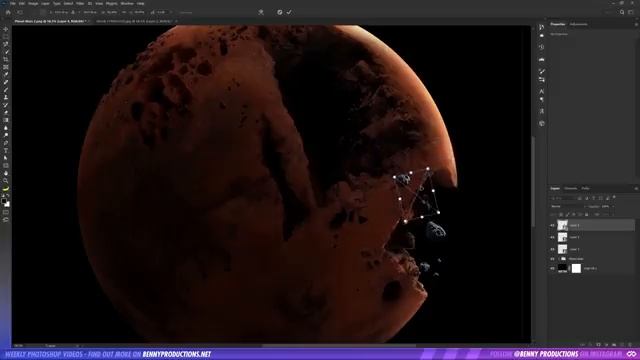Select the Eyedropper tool
This screenshot has width=640, height=360.
coord(6,75)
